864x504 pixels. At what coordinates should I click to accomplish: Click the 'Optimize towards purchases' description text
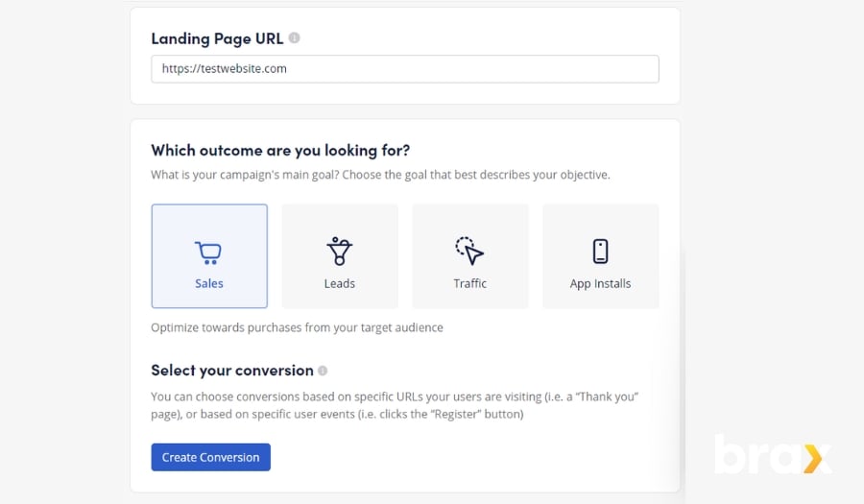pos(297,327)
